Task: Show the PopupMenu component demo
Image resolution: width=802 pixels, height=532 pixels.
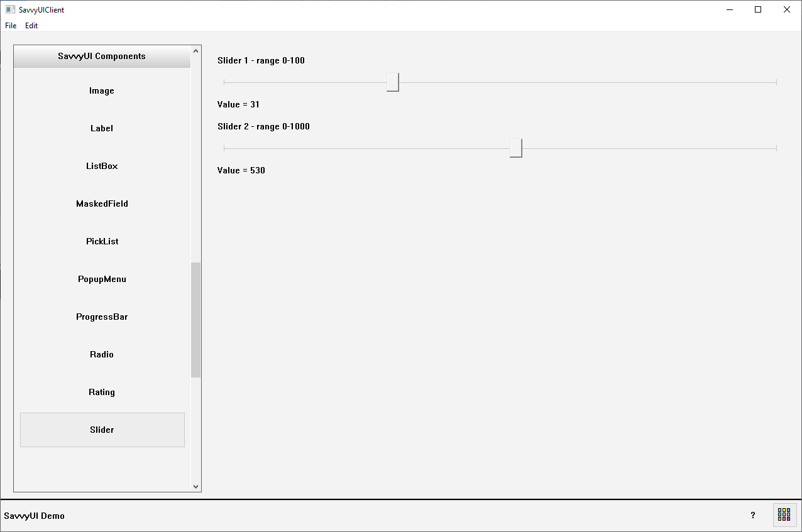Action: pos(102,280)
